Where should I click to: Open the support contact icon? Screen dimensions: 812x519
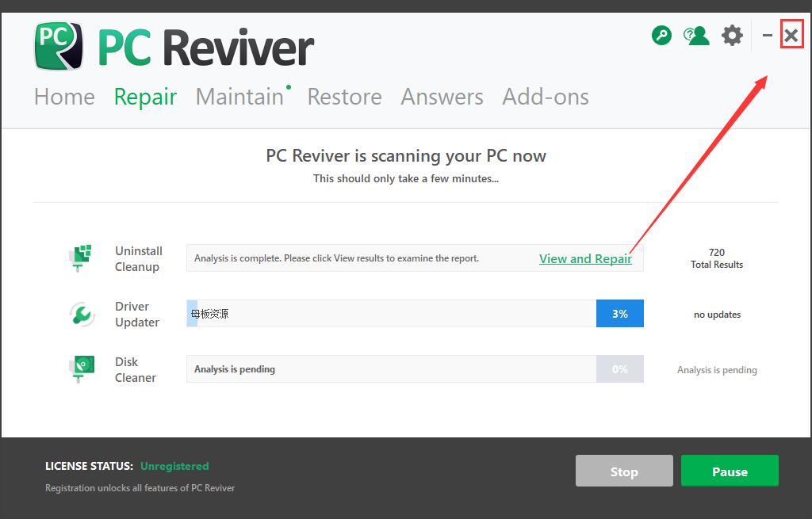[696, 35]
